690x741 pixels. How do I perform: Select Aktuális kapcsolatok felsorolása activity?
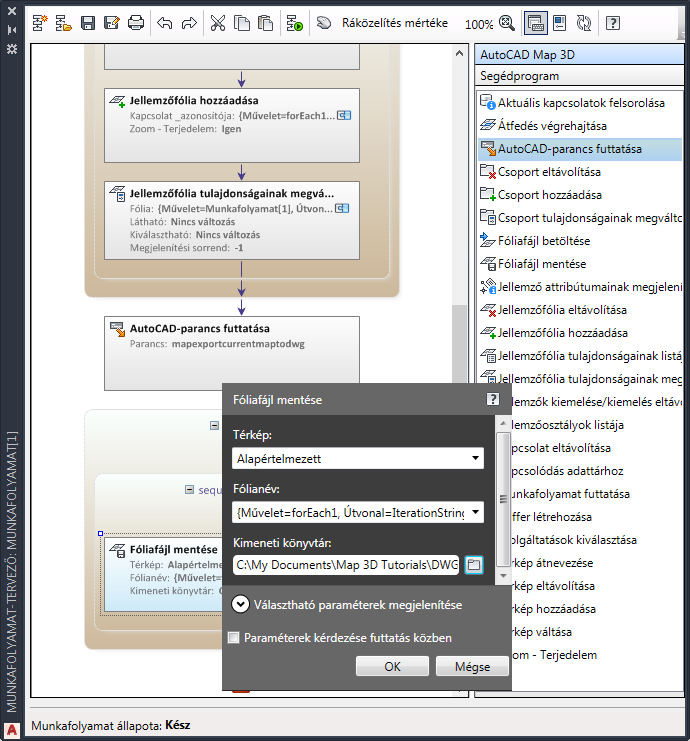(580, 103)
